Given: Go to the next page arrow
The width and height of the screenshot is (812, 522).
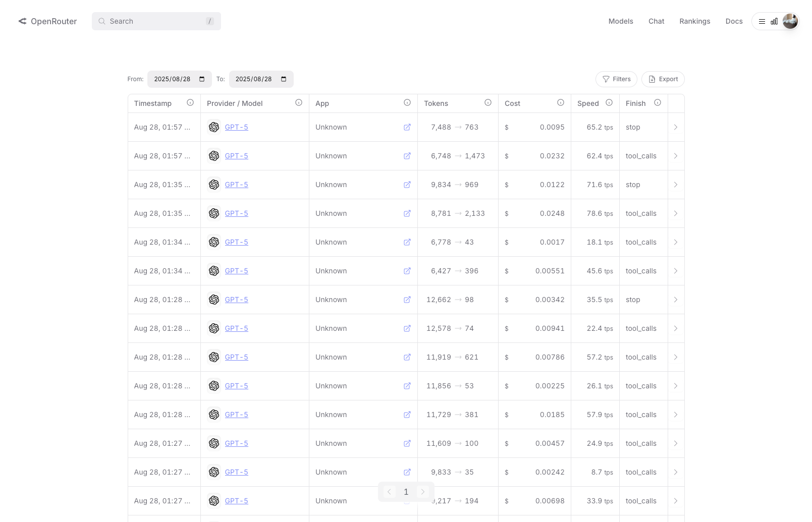Looking at the screenshot, I should [423, 492].
